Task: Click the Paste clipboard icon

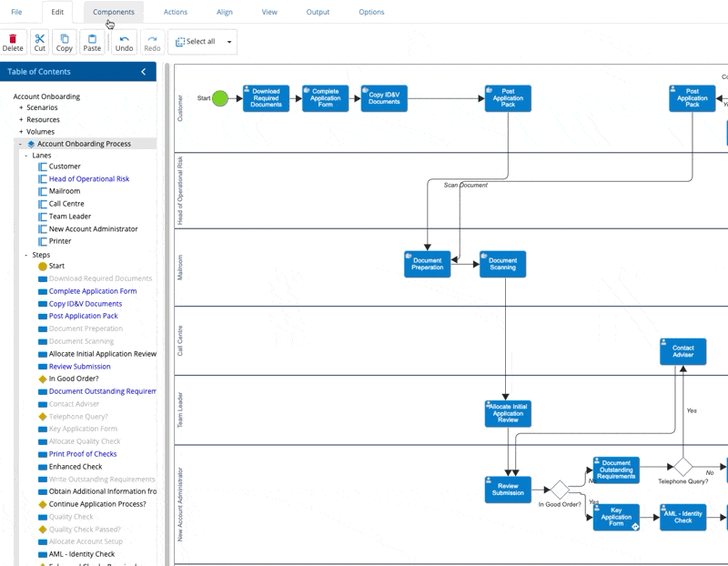Action: (x=91, y=38)
